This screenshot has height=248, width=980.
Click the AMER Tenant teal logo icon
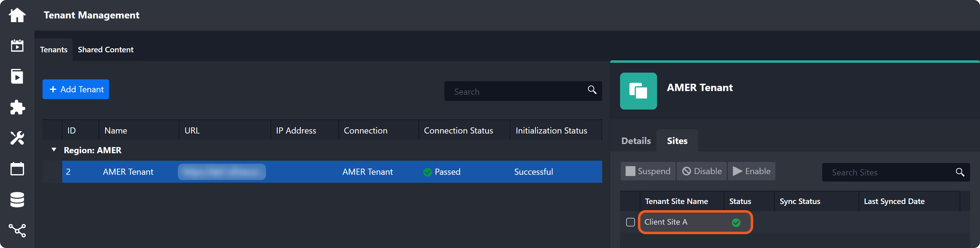pyautogui.click(x=638, y=91)
